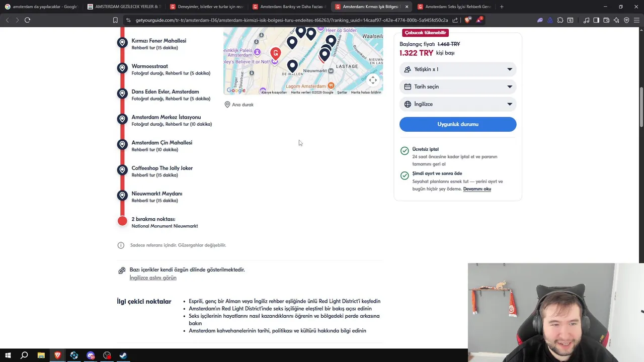This screenshot has height=362, width=644.
Task: Click the Uygunluk durumu button
Action: (458, 124)
